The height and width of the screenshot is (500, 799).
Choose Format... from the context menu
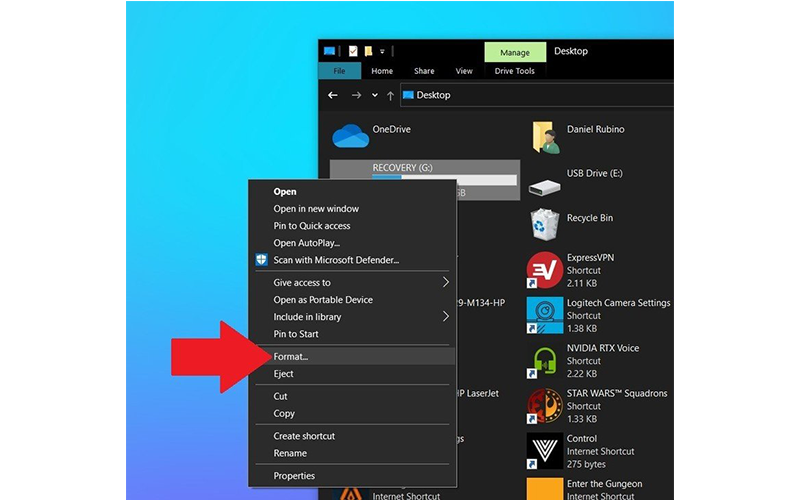coord(292,357)
